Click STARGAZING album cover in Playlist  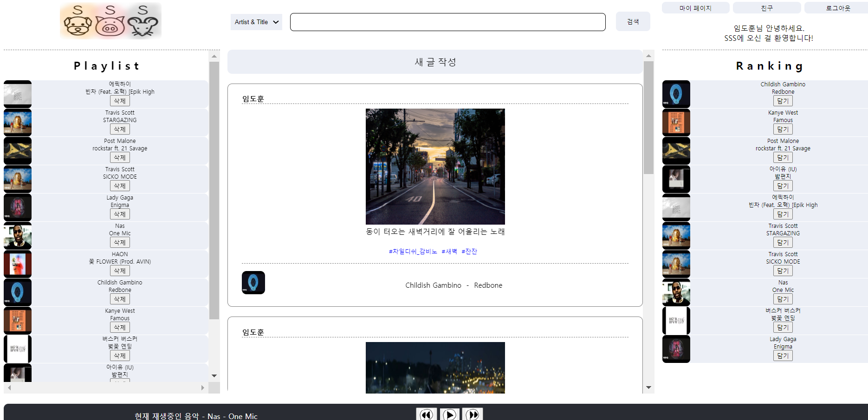(18, 123)
